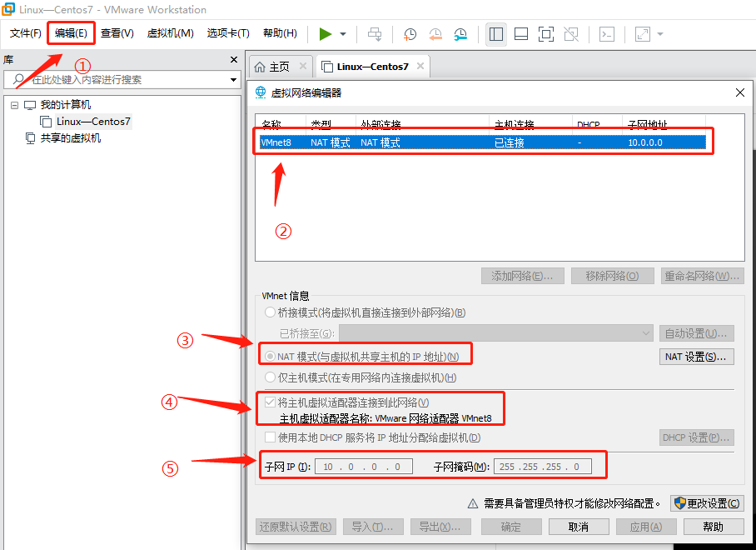756x550 pixels.
Task: Click the home icon on 主页 tab
Action: point(260,67)
